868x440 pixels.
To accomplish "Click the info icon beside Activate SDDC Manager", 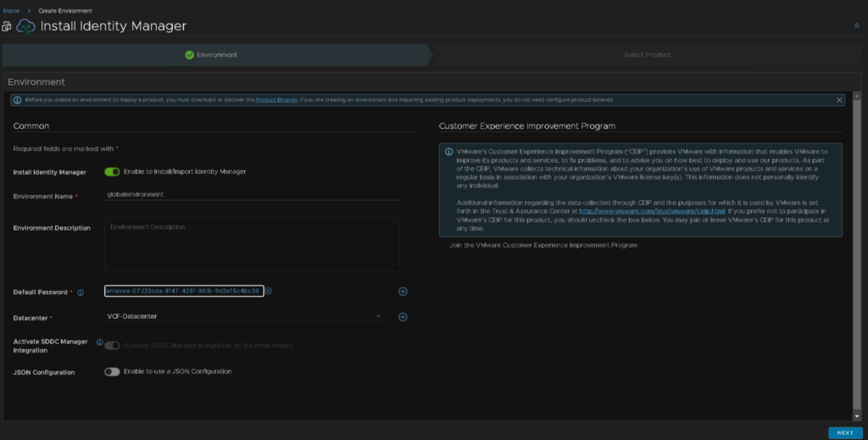I will tap(100, 342).
